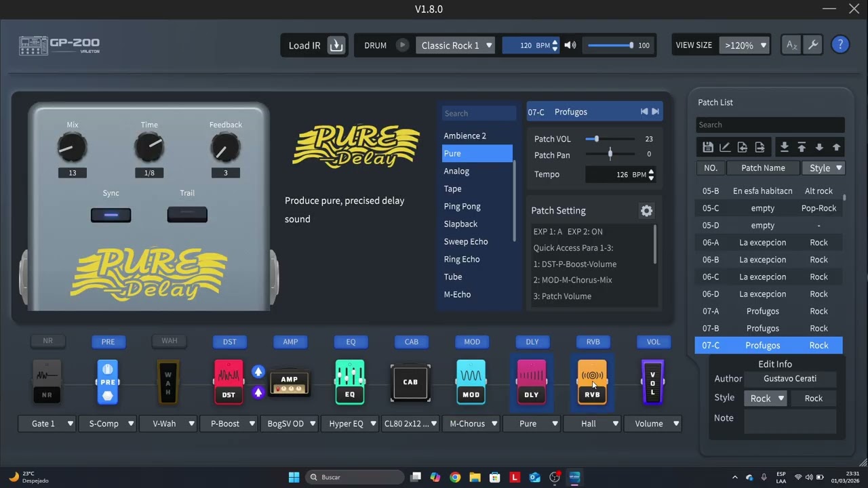Select patch 07-A Profugos
Image resolution: width=868 pixels, height=488 pixels.
click(769, 311)
